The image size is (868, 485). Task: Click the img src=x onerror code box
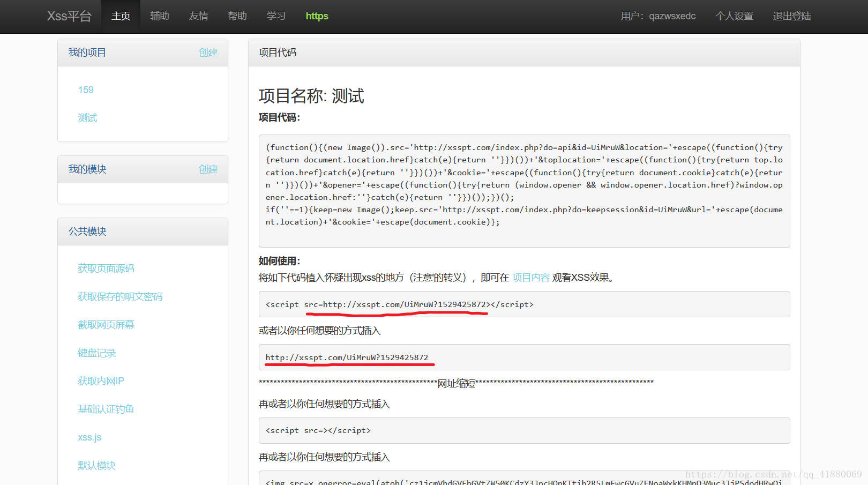[524, 478]
